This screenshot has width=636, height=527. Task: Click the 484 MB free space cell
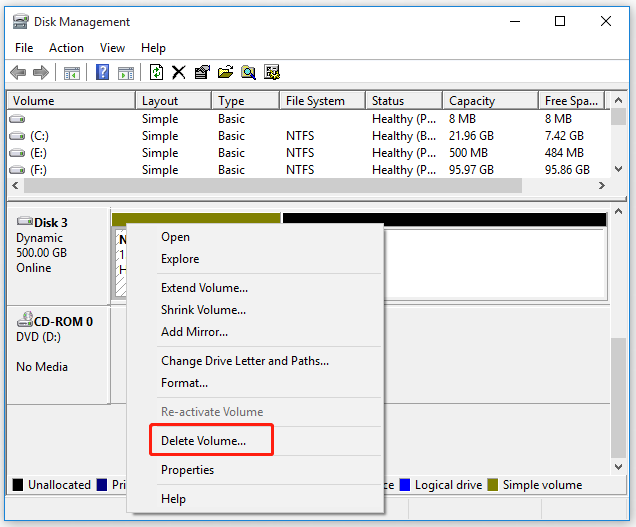564,153
